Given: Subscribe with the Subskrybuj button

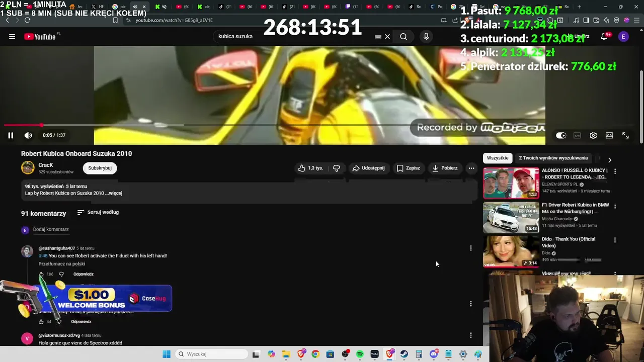Looking at the screenshot, I should coord(100,168).
